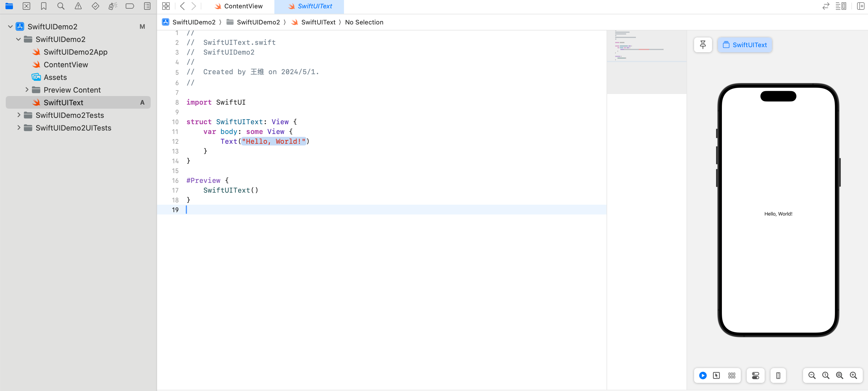Expand the SwiftUIDemo2Tests folder
The height and width of the screenshot is (391, 868).
coord(19,115)
